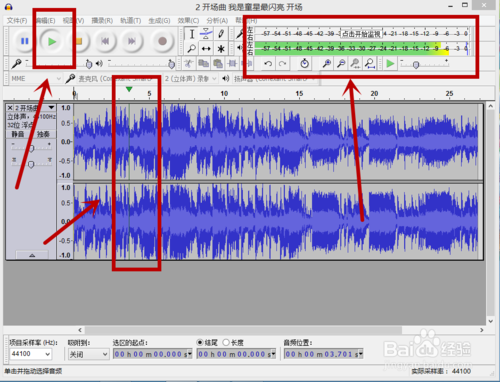The image size is (500, 382).
Task: Select the Envelope tool
Action: pyautogui.click(x=206, y=34)
